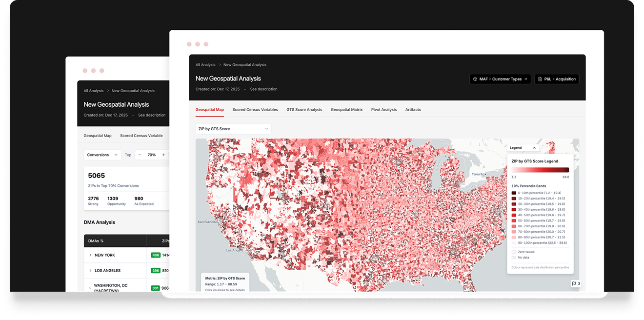Click the 10-20th percentile color swatch
Screen dimensions: 644x320
point(514,199)
